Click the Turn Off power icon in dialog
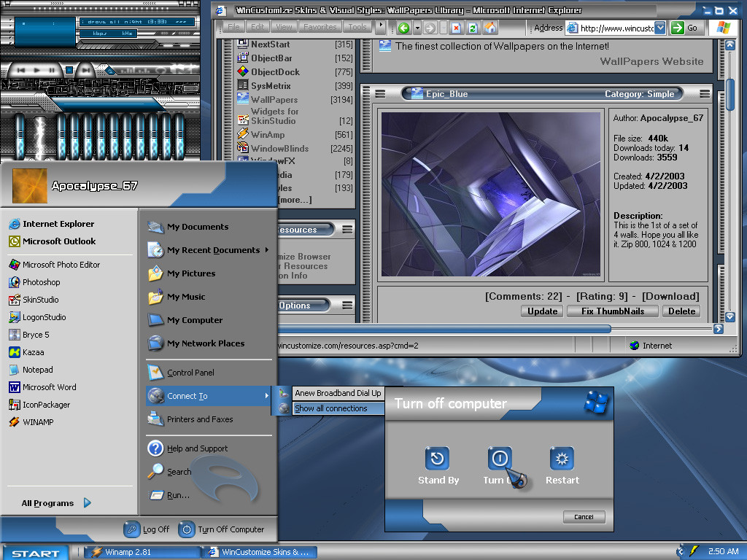747x560 pixels. pyautogui.click(x=500, y=459)
